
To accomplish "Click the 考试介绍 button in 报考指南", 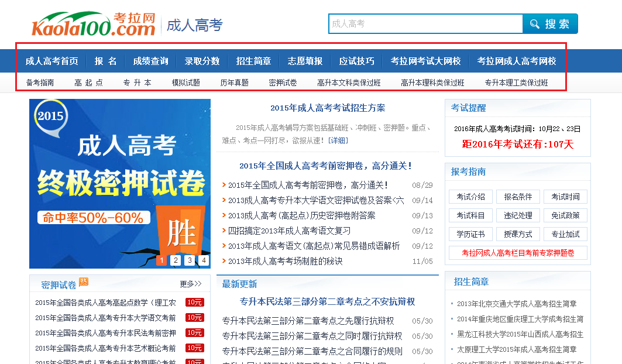I will coord(470,197).
